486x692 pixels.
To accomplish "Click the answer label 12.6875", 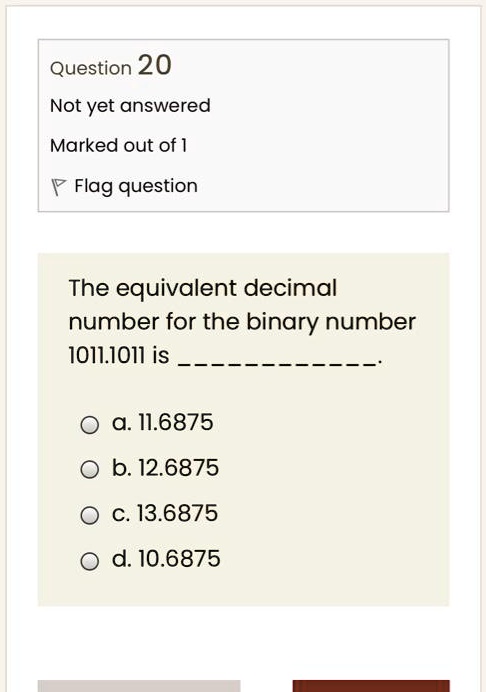I will [x=178, y=468].
